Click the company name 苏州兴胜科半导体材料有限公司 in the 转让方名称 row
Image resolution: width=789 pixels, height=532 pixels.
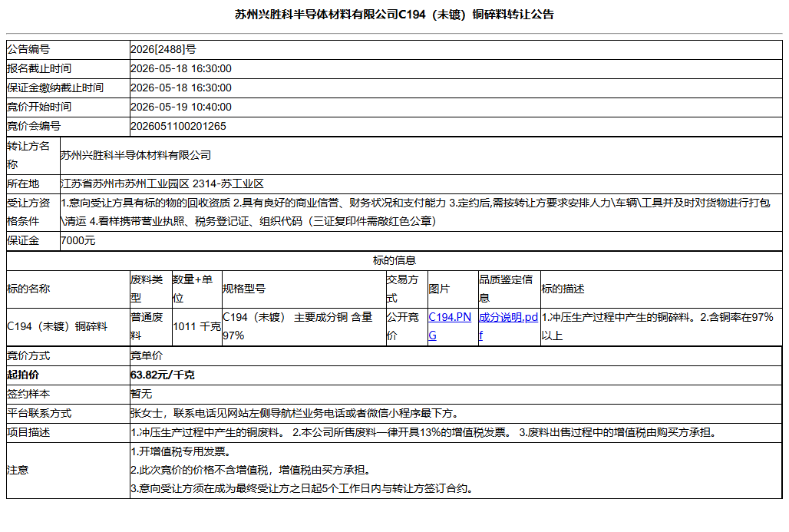(x=135, y=156)
